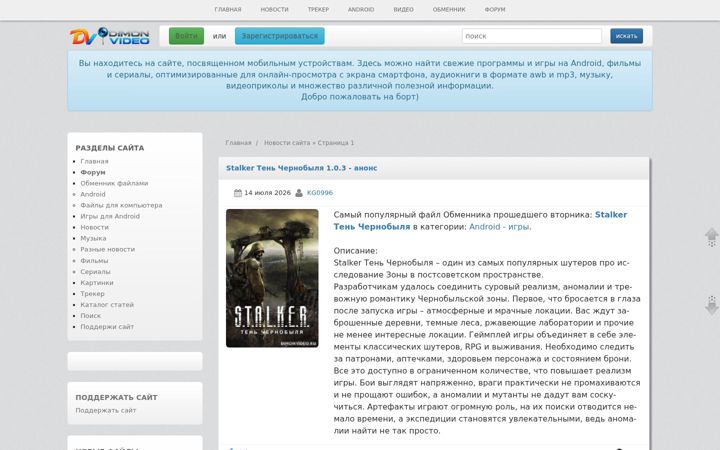
Task: Click the Новости сайта breadcrumb link
Action: point(287,143)
